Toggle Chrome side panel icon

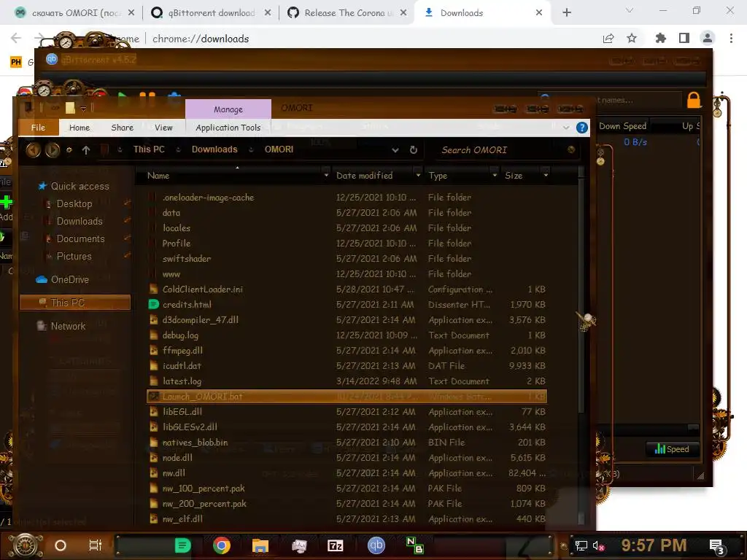pos(684,39)
